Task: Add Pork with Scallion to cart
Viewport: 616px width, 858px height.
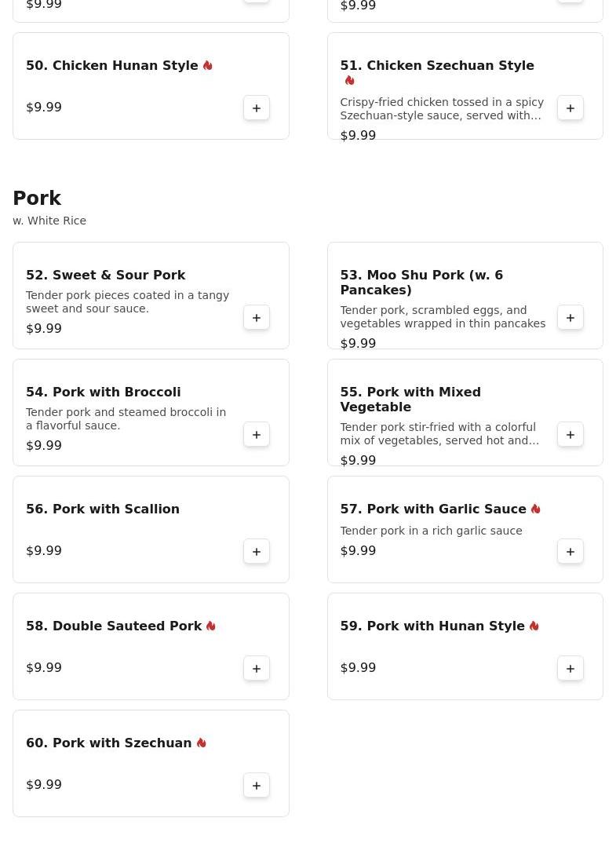Action: (x=257, y=552)
